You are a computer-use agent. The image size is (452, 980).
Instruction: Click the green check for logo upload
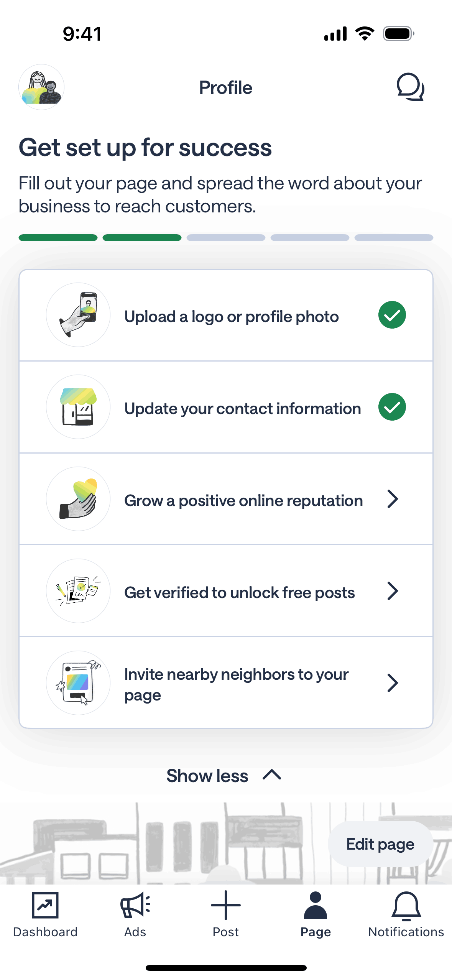click(x=392, y=315)
